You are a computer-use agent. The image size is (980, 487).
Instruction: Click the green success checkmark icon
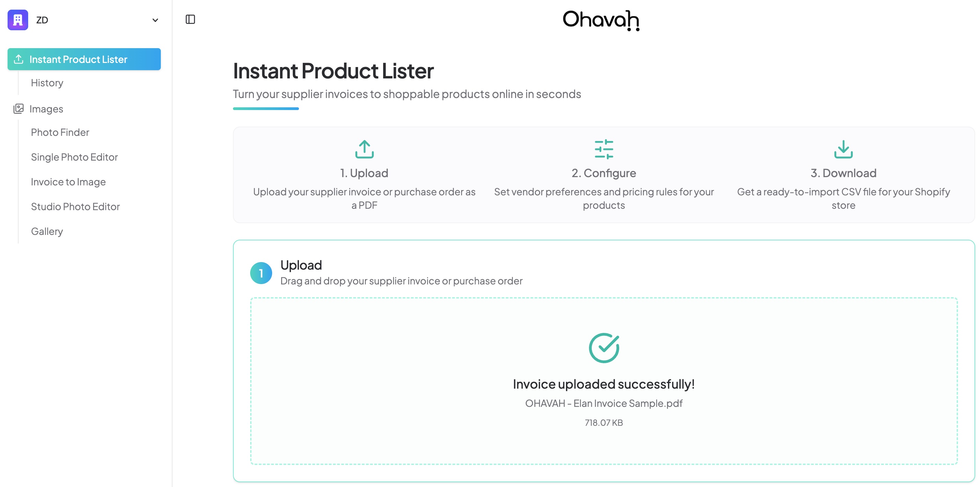(x=604, y=347)
